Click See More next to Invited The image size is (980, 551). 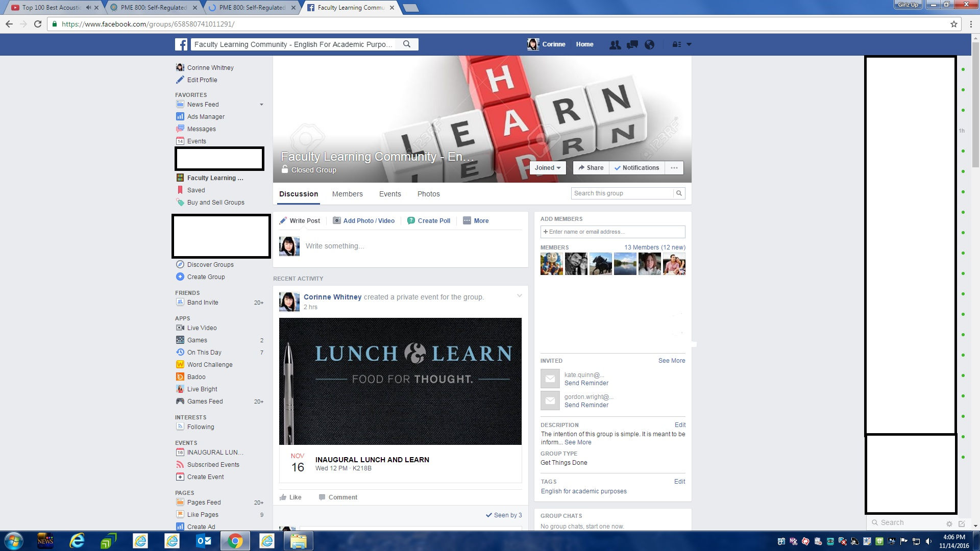point(672,361)
